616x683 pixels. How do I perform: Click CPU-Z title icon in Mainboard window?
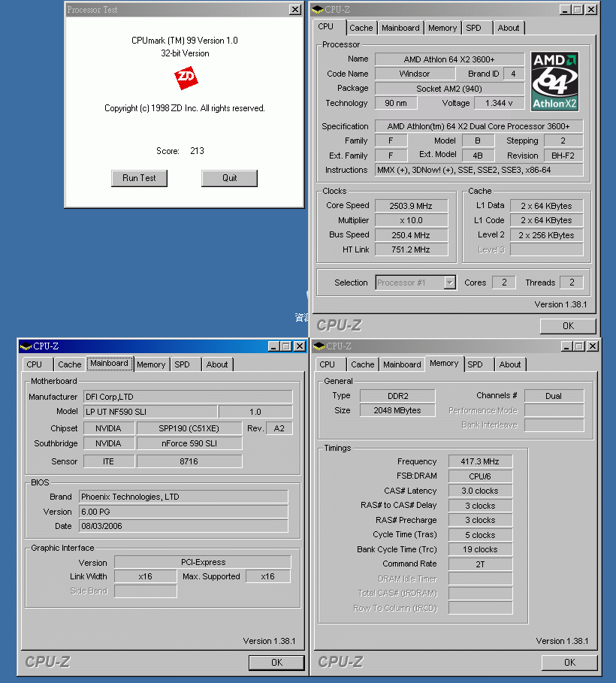click(x=26, y=346)
